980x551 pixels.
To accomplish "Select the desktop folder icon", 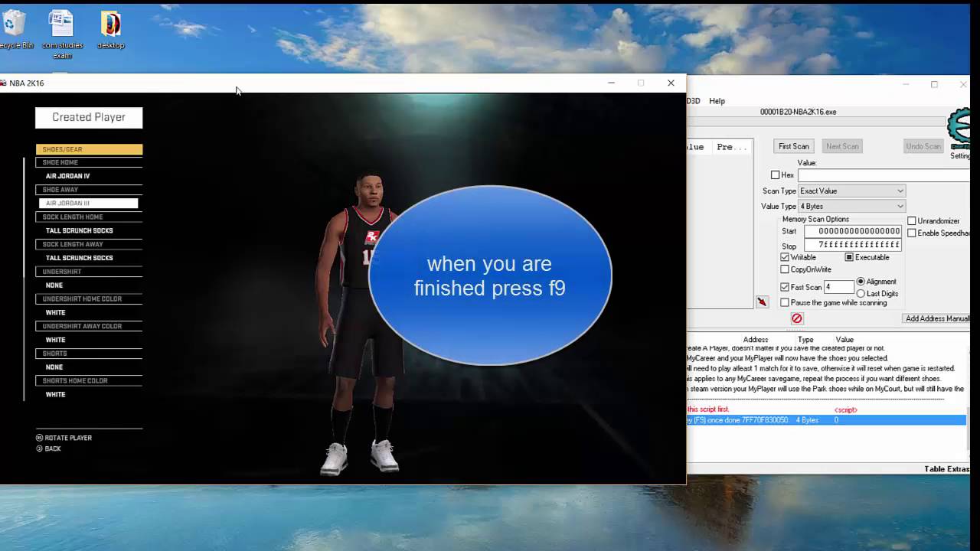I will 111,30.
